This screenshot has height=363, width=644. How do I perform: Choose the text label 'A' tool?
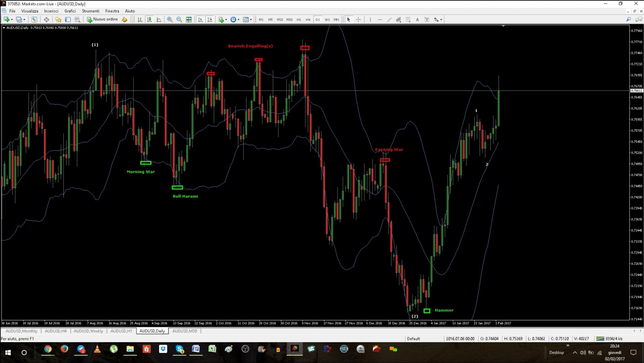click(417, 20)
